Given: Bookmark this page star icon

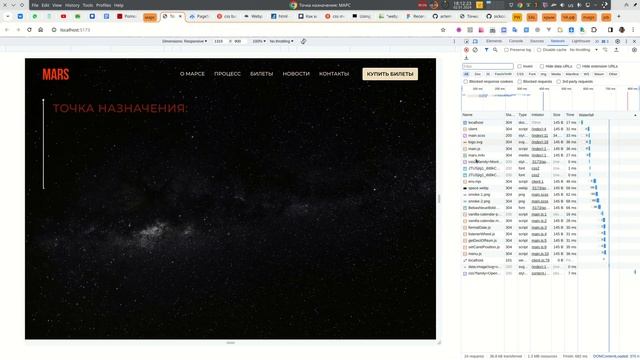Looking at the screenshot, I should click(x=443, y=30).
